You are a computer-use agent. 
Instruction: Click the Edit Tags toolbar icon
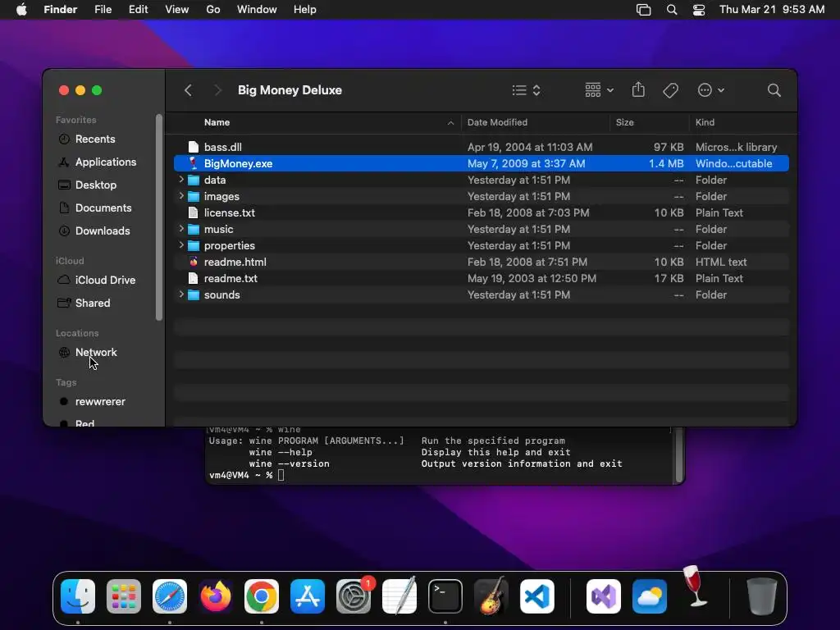670,90
